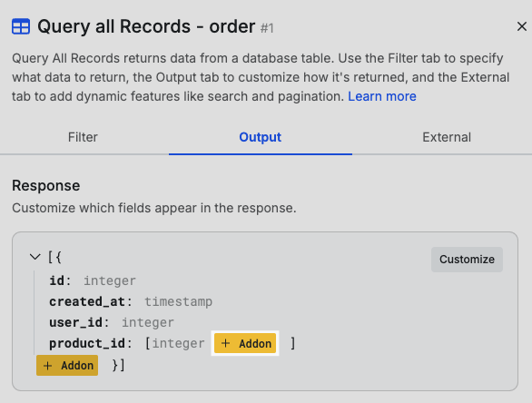Select the created_at field

pyautogui.click(x=87, y=301)
